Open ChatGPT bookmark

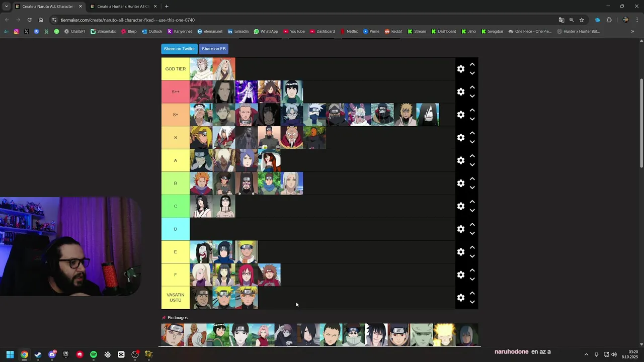(x=74, y=31)
